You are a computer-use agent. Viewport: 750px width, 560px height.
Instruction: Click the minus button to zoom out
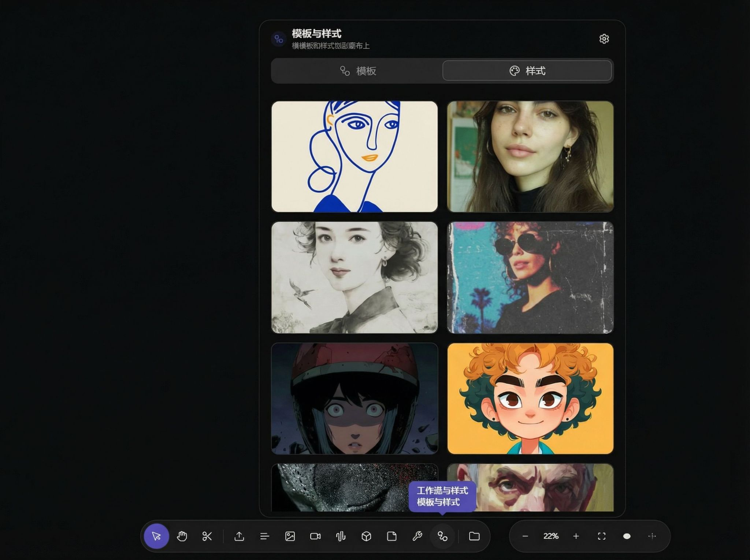525,536
